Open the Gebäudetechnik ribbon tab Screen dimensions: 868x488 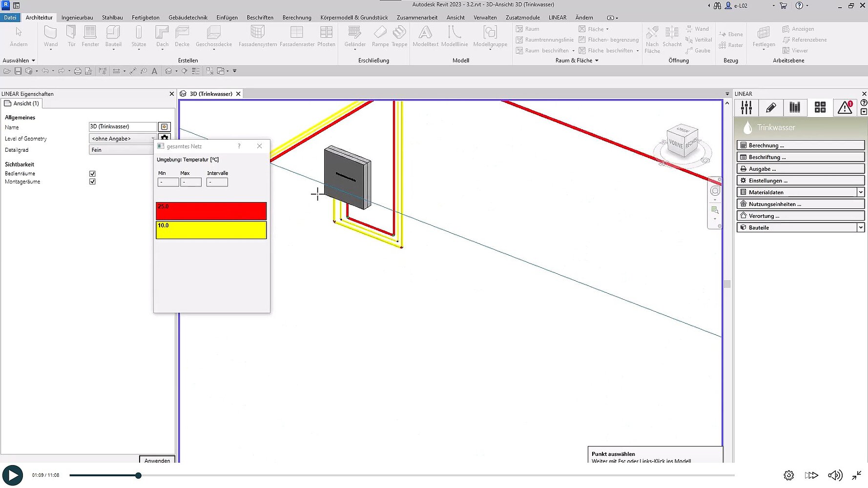(x=188, y=18)
